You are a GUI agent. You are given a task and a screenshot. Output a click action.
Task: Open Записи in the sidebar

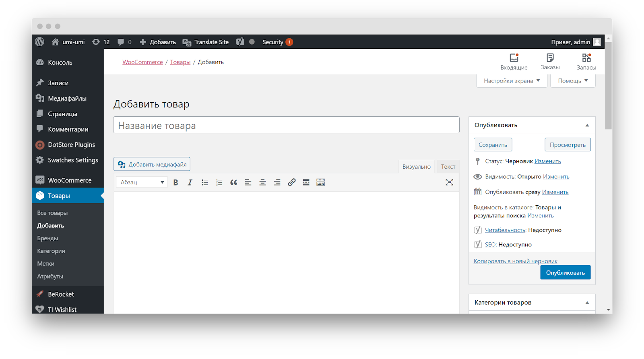68,83
